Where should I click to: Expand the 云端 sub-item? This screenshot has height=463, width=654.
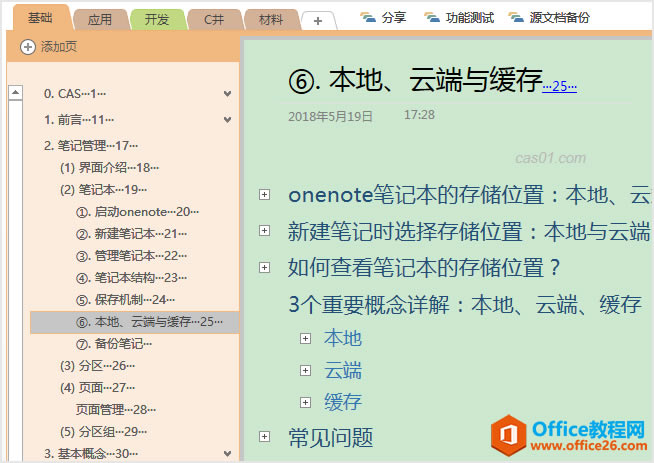(x=305, y=370)
